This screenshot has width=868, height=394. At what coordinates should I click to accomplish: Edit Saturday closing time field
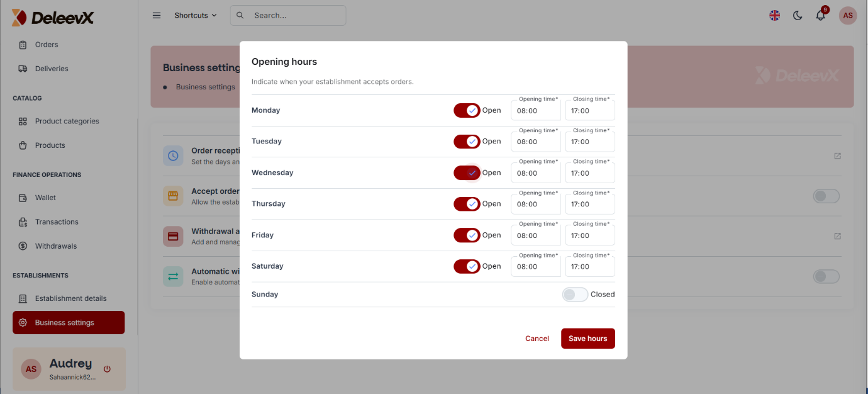coord(590,266)
